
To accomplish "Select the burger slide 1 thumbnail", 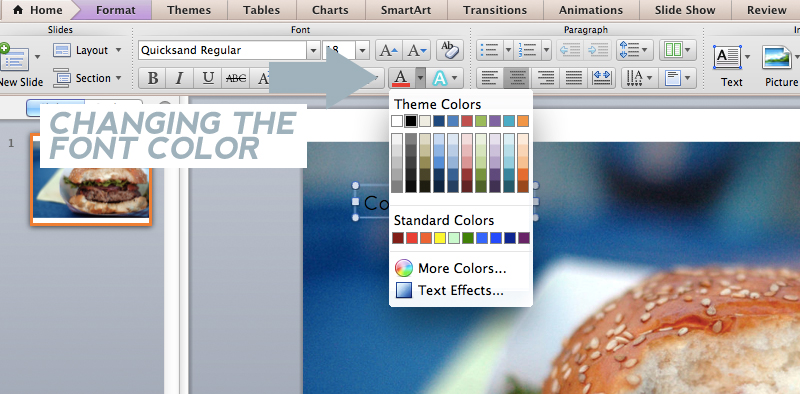I will click(x=91, y=179).
